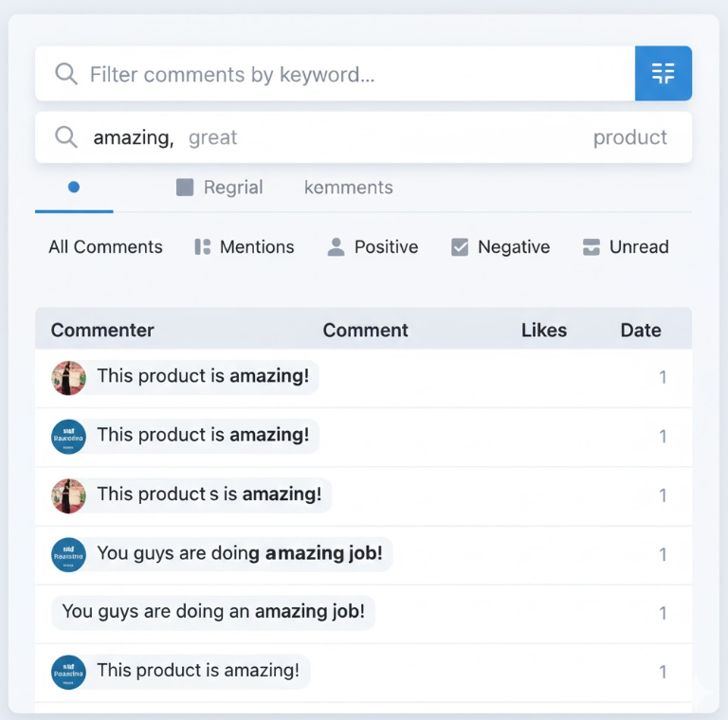
Task: Click the Commenter column header
Action: [x=102, y=331]
